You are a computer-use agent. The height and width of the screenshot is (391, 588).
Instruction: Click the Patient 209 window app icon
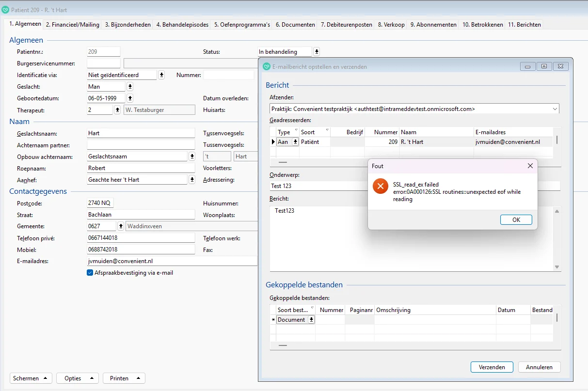[x=5, y=10]
